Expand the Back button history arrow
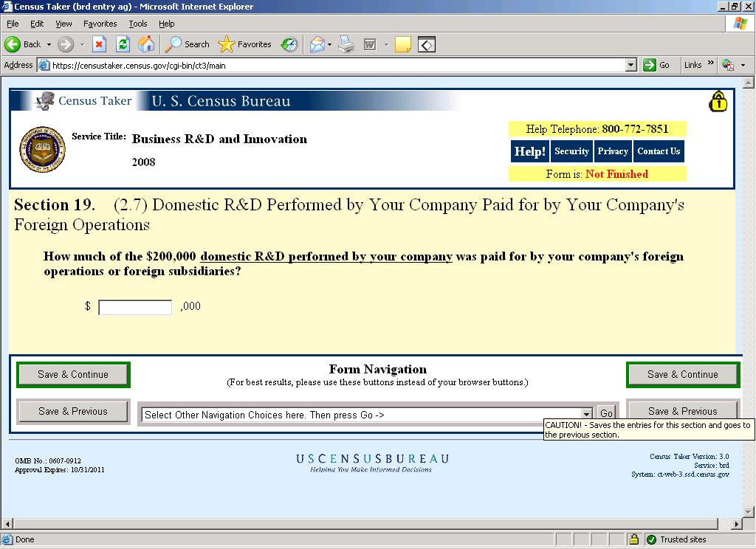 pyautogui.click(x=49, y=44)
